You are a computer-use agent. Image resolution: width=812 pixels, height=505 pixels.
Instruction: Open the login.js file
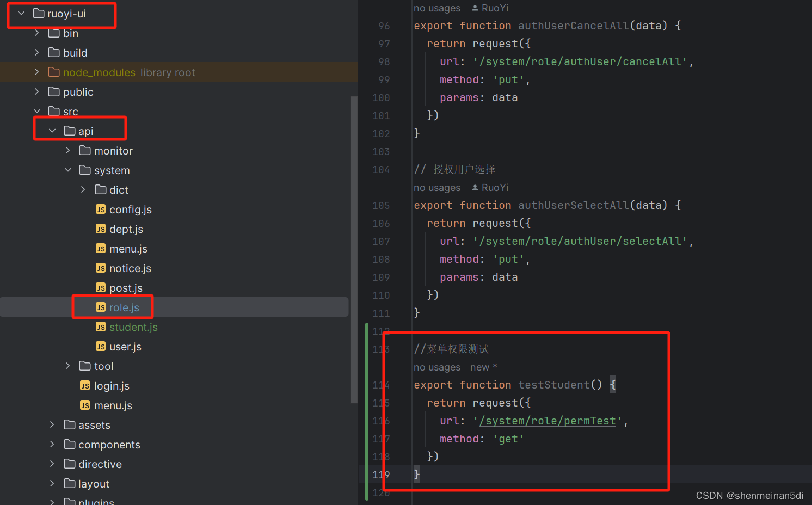pyautogui.click(x=112, y=386)
